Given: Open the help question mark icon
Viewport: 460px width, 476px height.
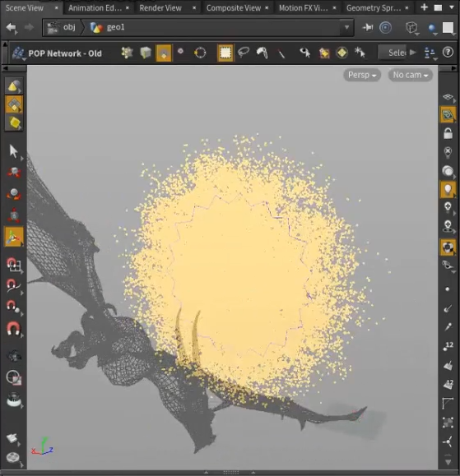Looking at the screenshot, I should (448, 53).
